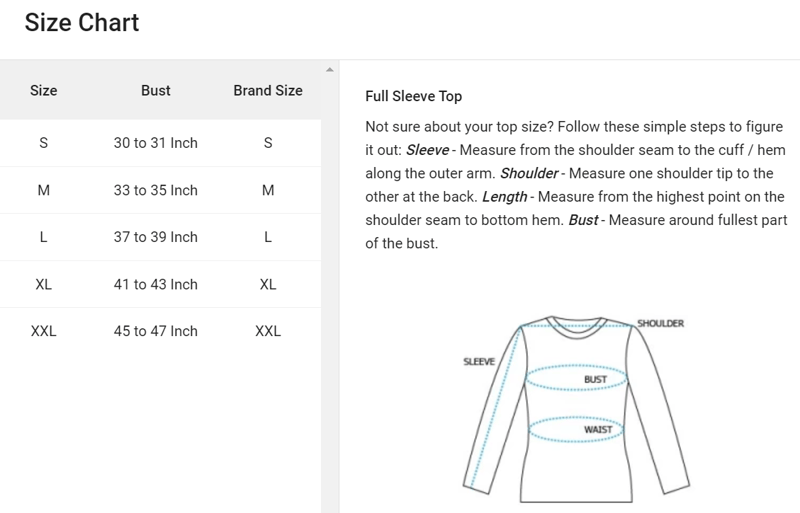This screenshot has width=800, height=513.
Task: Click the SLEEVE label on the diagram
Action: click(479, 362)
